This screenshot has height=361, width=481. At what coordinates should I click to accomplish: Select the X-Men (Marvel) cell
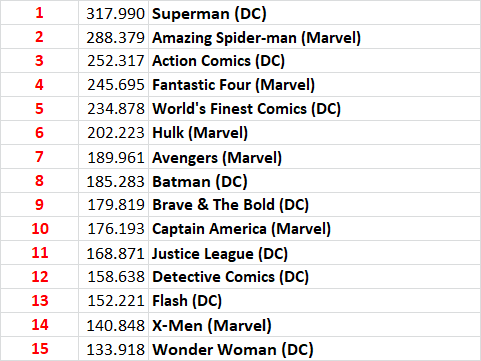pos(314,325)
